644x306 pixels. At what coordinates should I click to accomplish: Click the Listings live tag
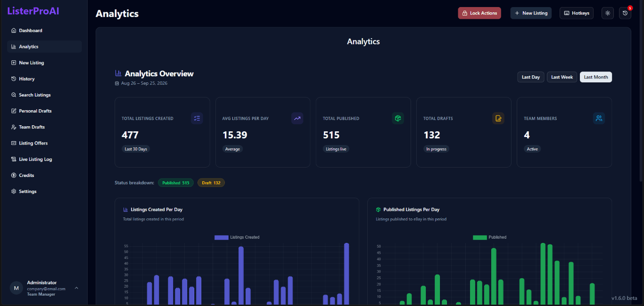[x=336, y=149]
